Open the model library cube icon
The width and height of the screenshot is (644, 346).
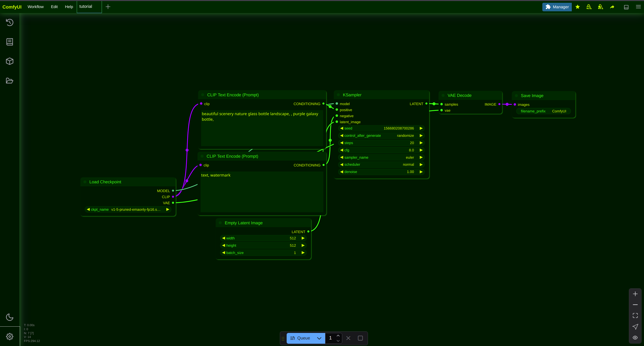(10, 61)
